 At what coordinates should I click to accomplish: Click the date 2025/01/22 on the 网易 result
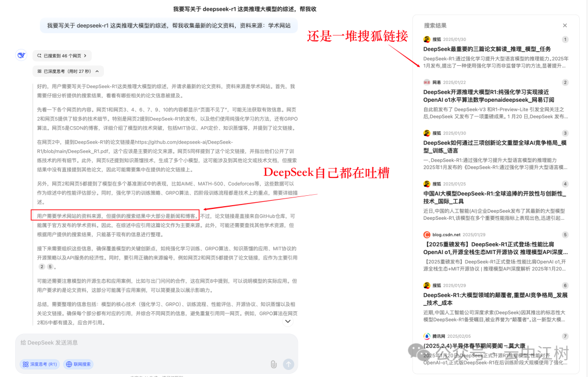(x=455, y=83)
